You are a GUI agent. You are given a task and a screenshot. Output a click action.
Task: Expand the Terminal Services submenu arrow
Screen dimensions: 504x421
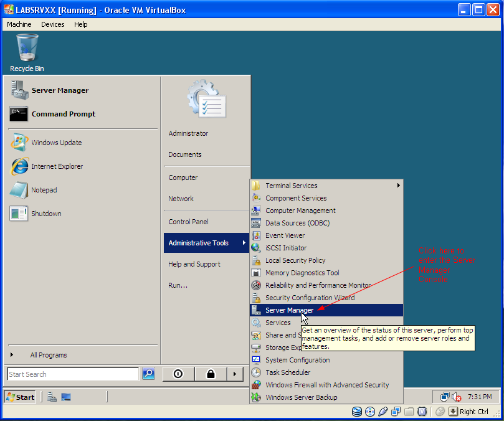tap(398, 186)
